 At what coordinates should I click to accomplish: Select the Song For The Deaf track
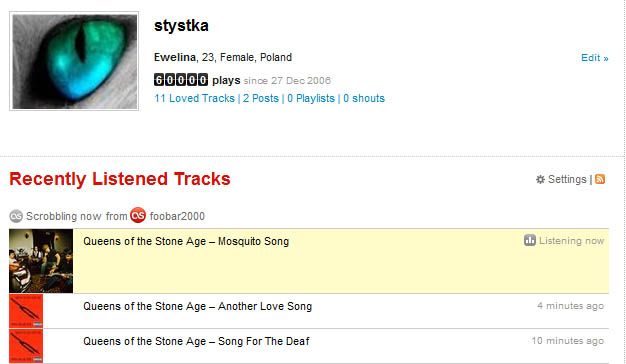click(x=196, y=341)
